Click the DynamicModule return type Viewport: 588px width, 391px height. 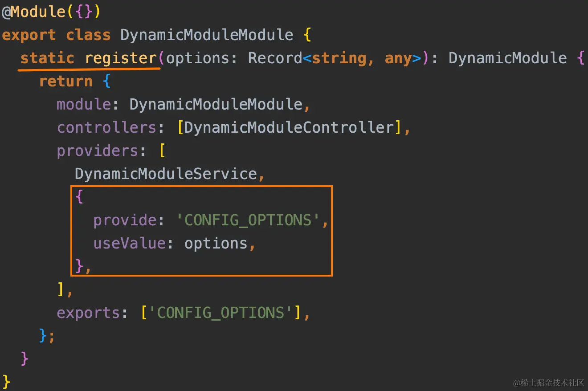pyautogui.click(x=507, y=58)
